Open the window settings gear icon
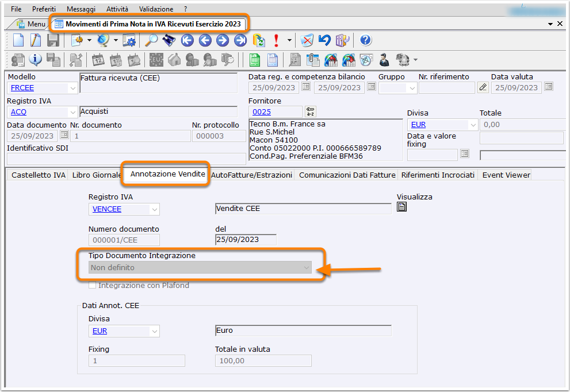The image size is (570, 392). click(129, 40)
